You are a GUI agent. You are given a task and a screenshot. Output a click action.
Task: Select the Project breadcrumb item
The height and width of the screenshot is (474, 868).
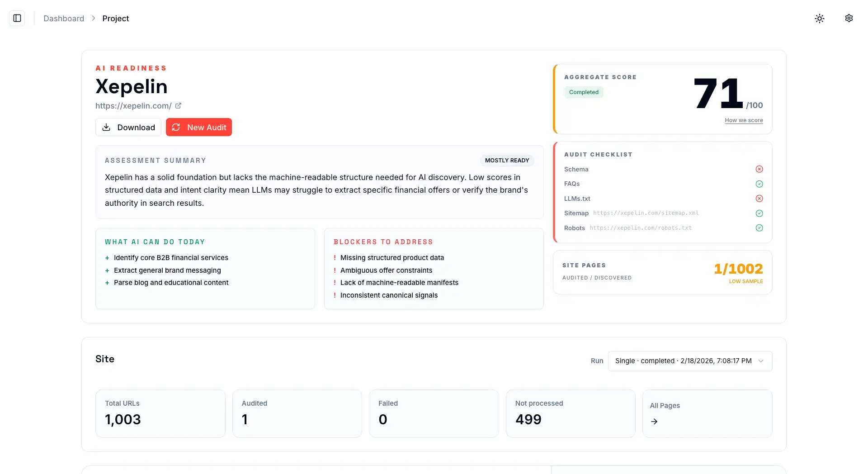(116, 18)
